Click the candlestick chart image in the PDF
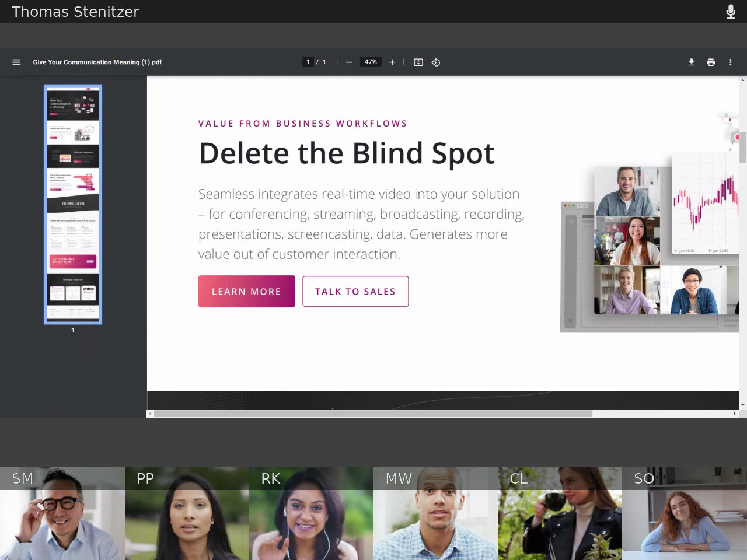The height and width of the screenshot is (560, 747). click(705, 204)
